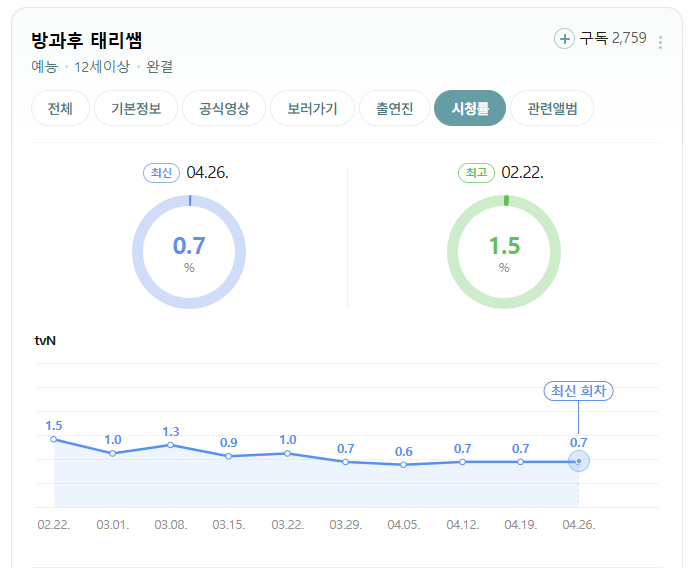Click the 최신 회차 tooltip label

click(x=578, y=391)
